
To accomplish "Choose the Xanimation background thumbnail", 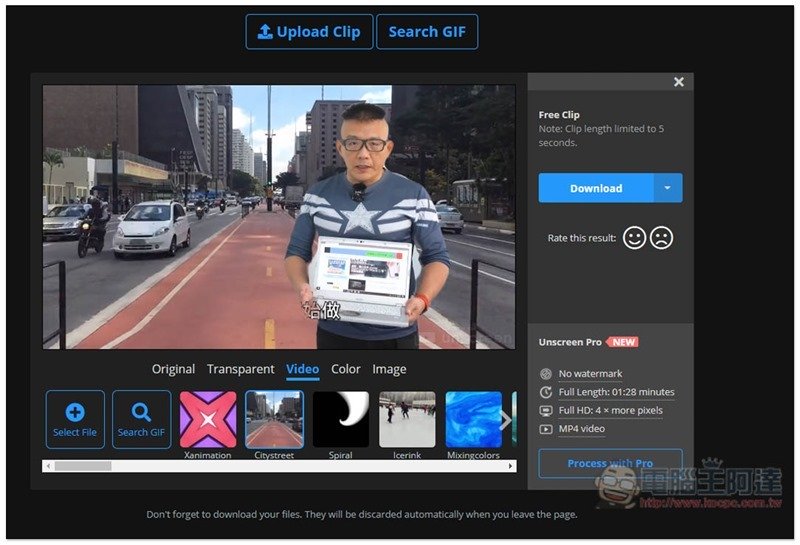I will click(208, 418).
